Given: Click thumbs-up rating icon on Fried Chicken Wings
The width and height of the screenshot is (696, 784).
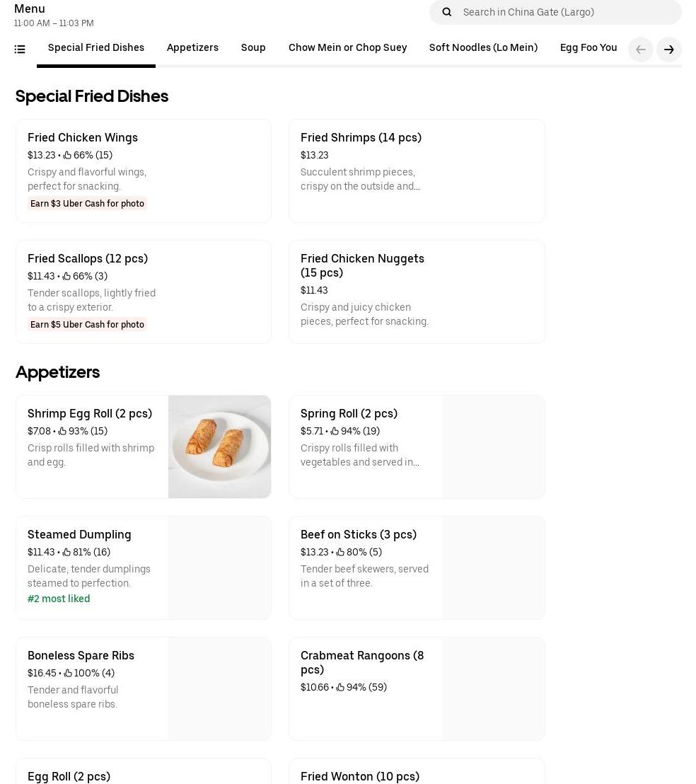Looking at the screenshot, I should point(67,156).
